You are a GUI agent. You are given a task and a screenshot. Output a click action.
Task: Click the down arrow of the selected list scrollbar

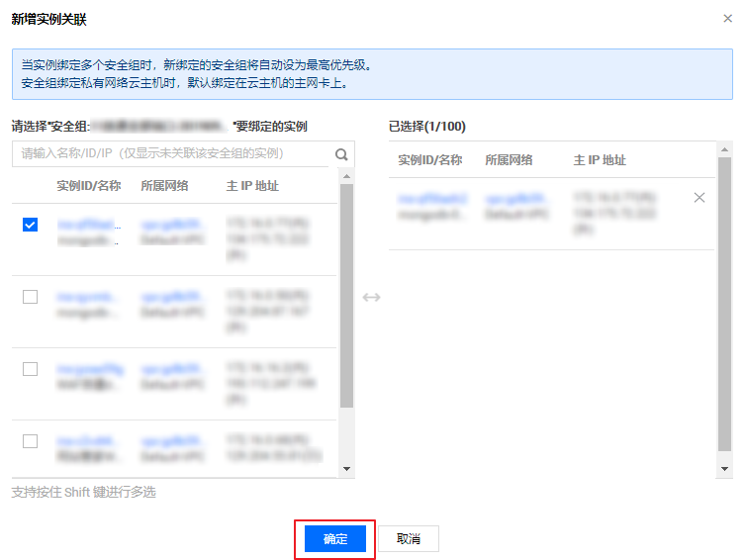pyautogui.click(x=724, y=469)
